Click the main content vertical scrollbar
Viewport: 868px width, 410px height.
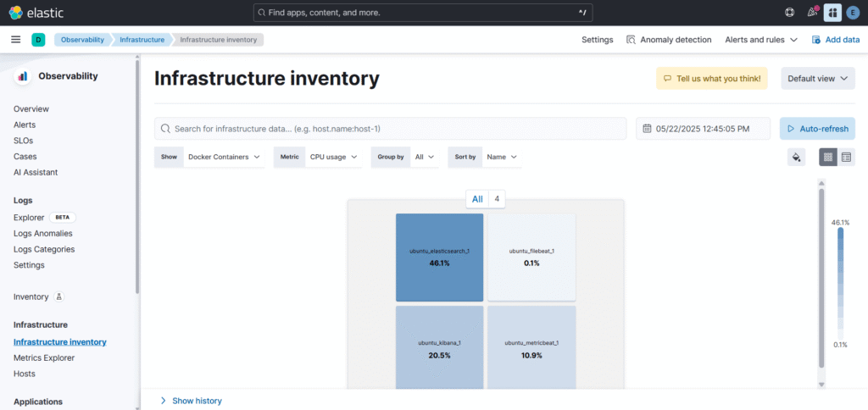[x=821, y=278]
